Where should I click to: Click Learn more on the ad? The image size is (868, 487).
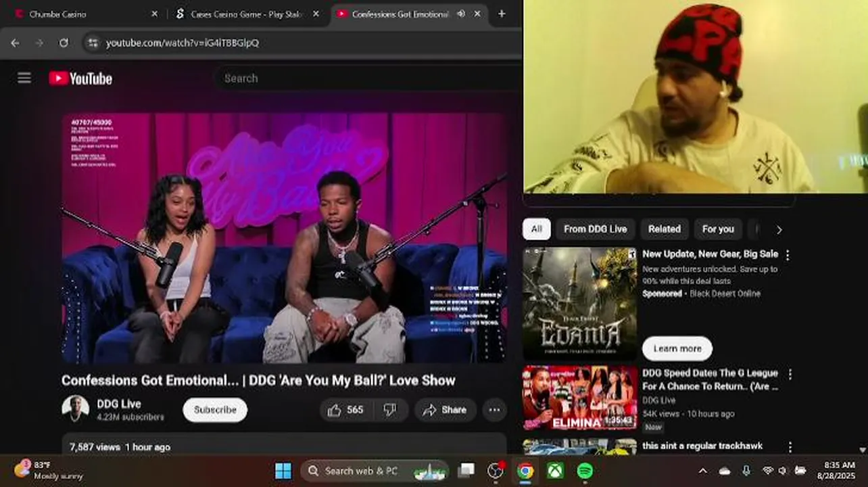tap(677, 348)
